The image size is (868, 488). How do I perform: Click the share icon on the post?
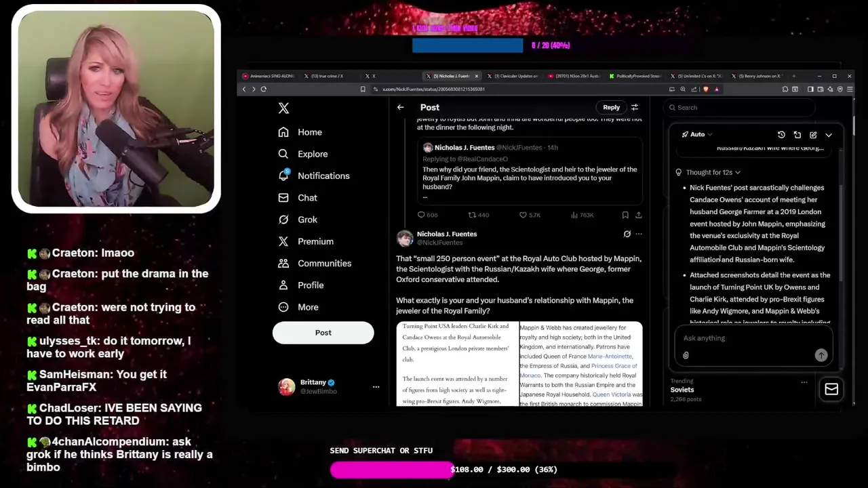[638, 215]
